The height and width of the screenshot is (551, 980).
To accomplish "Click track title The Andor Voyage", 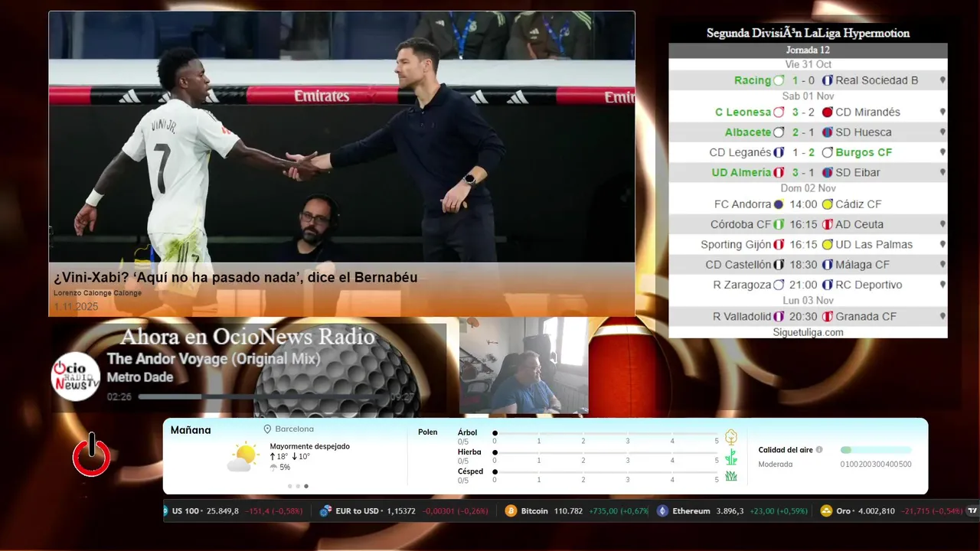I will point(214,359).
